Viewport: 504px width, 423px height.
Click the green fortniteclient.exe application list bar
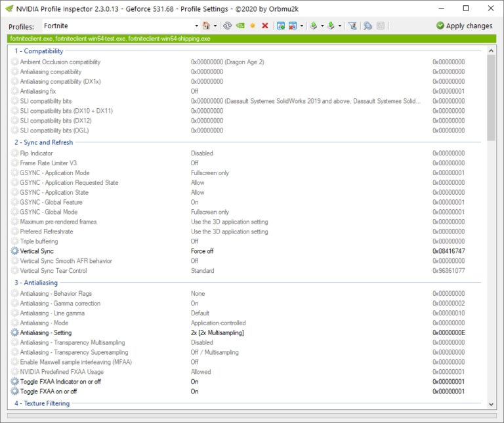click(252, 39)
